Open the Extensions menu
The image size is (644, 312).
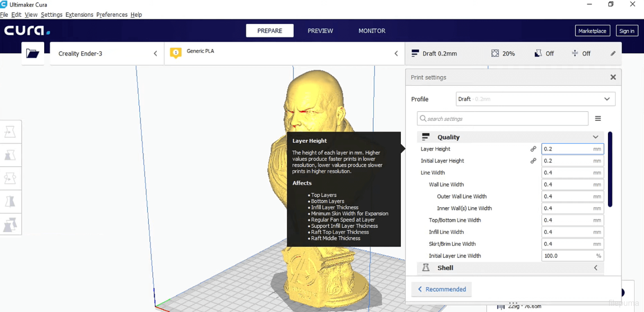pos(79,15)
